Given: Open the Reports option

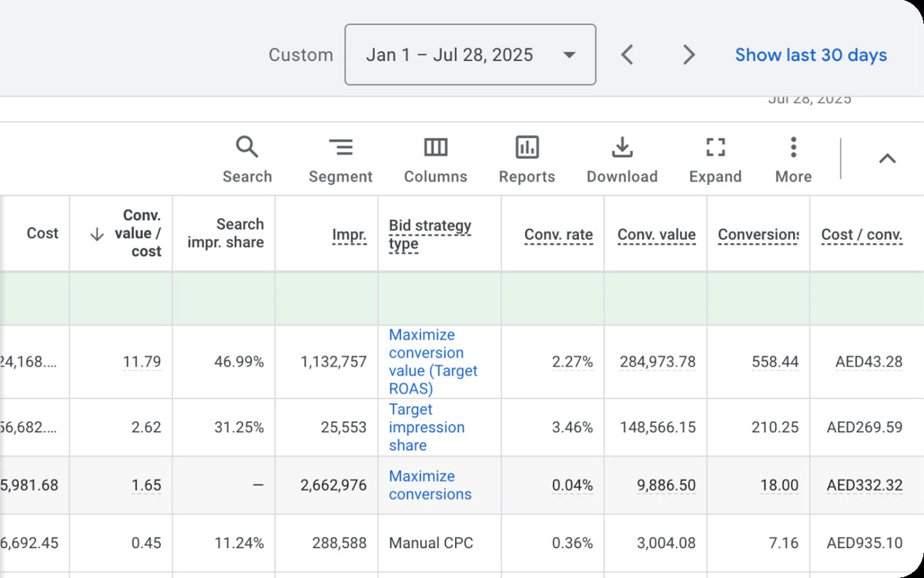Looking at the screenshot, I should [527, 160].
